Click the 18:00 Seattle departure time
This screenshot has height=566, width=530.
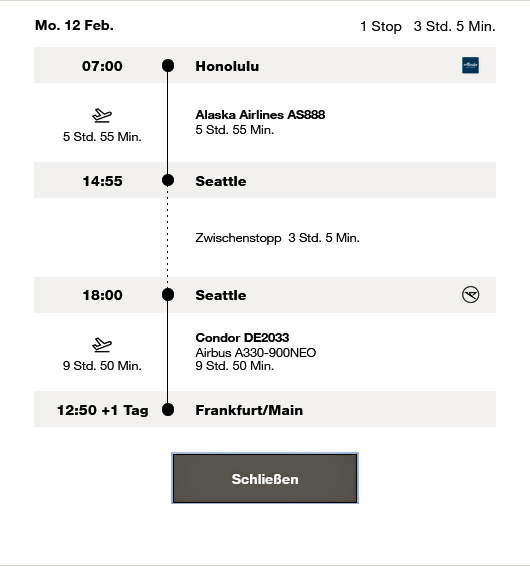[103, 295]
